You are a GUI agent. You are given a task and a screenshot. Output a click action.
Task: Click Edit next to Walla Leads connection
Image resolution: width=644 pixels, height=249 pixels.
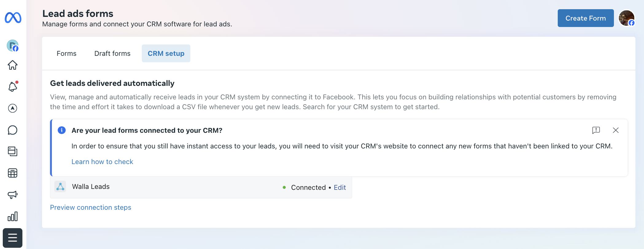340,187
